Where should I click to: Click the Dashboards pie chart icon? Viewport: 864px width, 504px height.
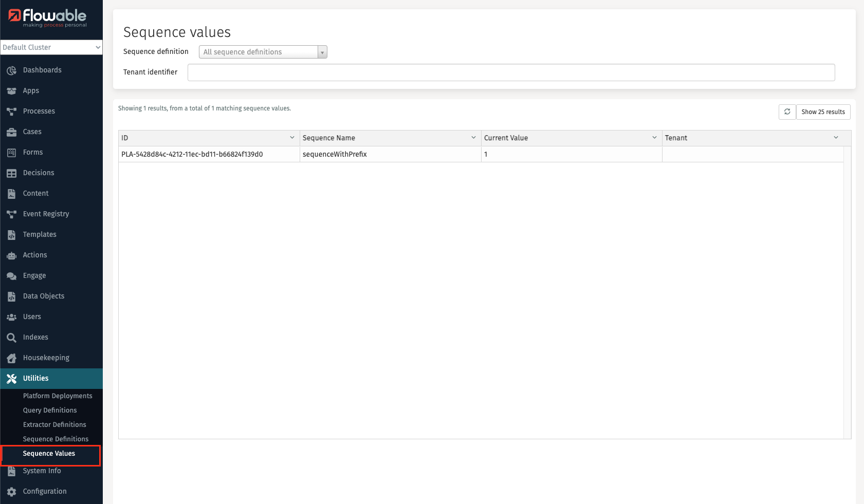click(x=11, y=70)
